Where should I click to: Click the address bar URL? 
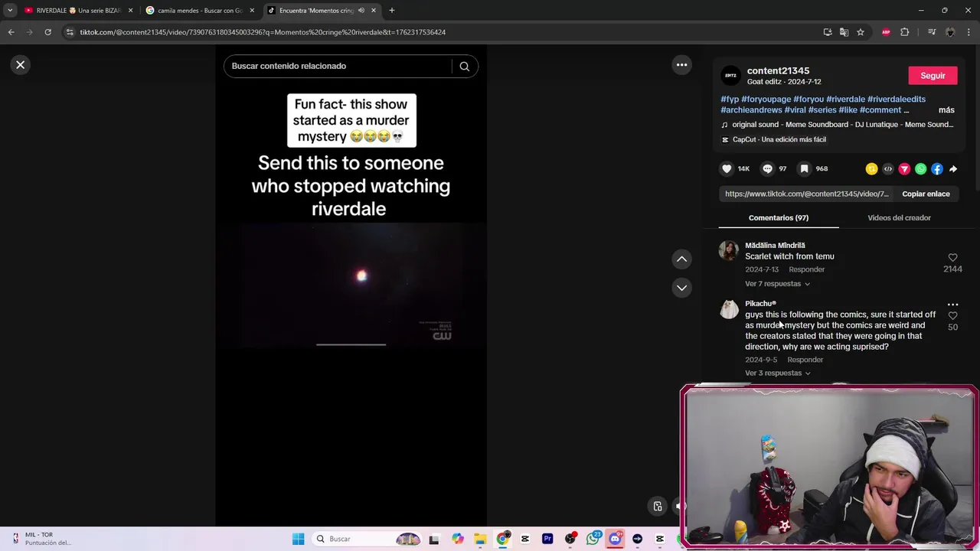click(263, 32)
